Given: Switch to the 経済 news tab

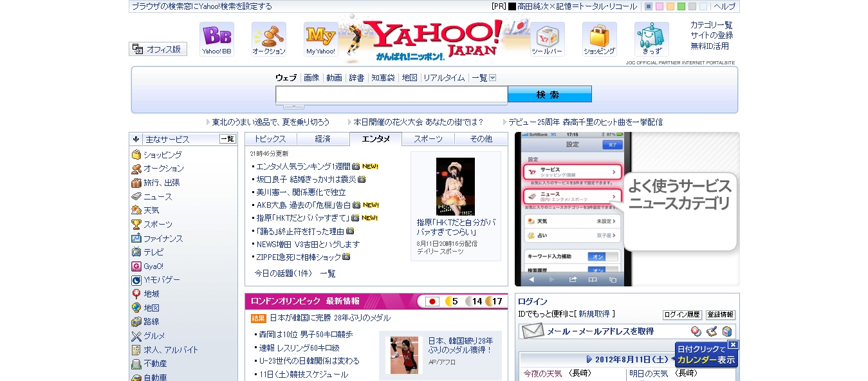Looking at the screenshot, I should pos(323,139).
